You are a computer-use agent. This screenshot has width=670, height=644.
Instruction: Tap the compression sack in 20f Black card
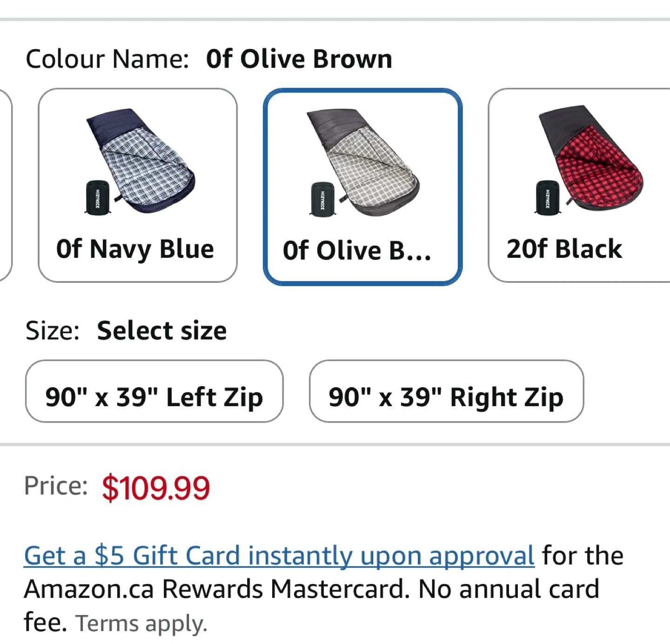point(547,196)
